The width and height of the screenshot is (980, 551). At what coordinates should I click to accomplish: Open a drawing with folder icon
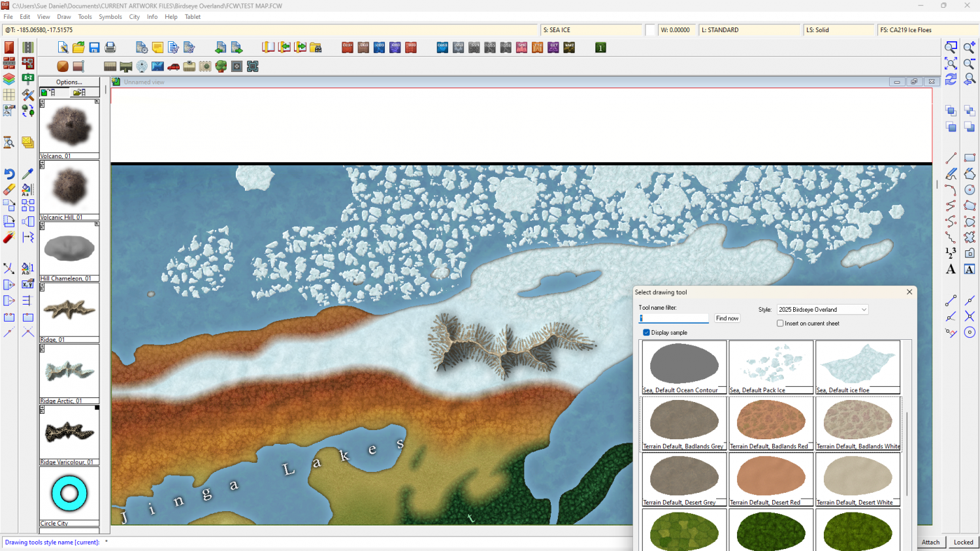78,47
